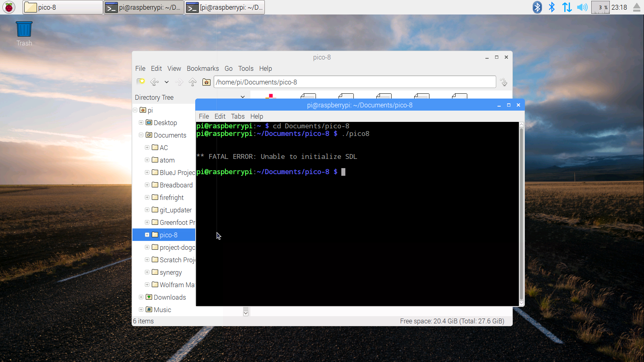Open the terminal Edit menu
644x362 pixels.
(x=220, y=116)
